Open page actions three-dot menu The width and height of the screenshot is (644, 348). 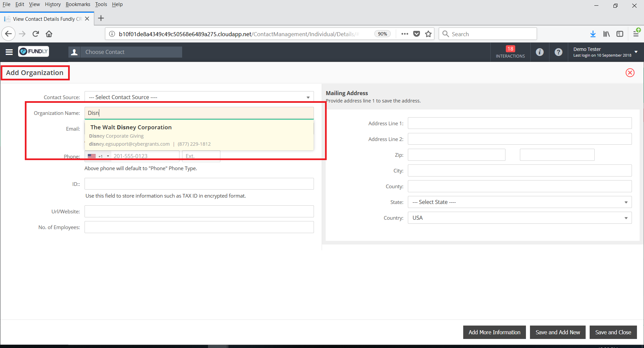405,34
